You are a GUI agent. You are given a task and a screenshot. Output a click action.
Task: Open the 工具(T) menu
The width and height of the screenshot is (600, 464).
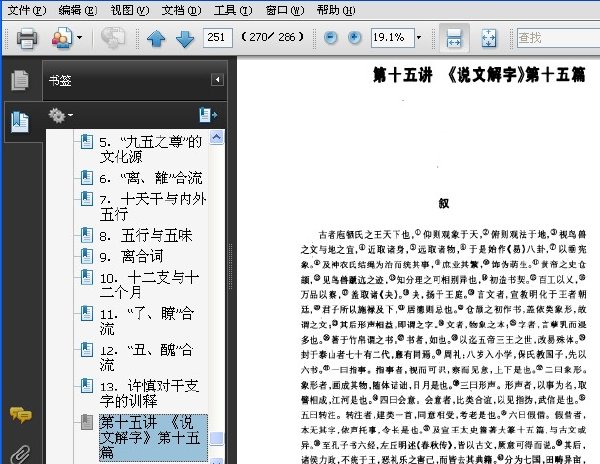click(x=233, y=10)
